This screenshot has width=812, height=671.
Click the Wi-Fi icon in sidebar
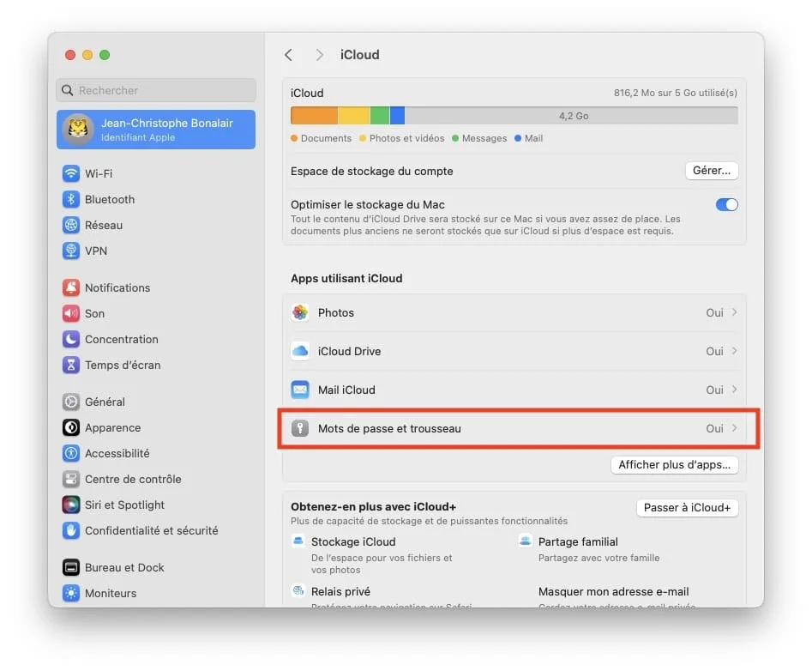[71, 173]
